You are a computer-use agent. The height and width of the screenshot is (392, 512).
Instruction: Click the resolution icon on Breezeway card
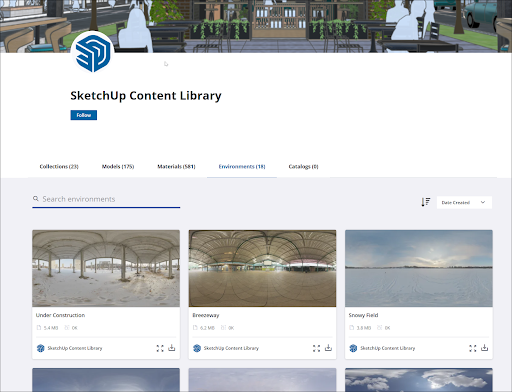click(x=223, y=328)
